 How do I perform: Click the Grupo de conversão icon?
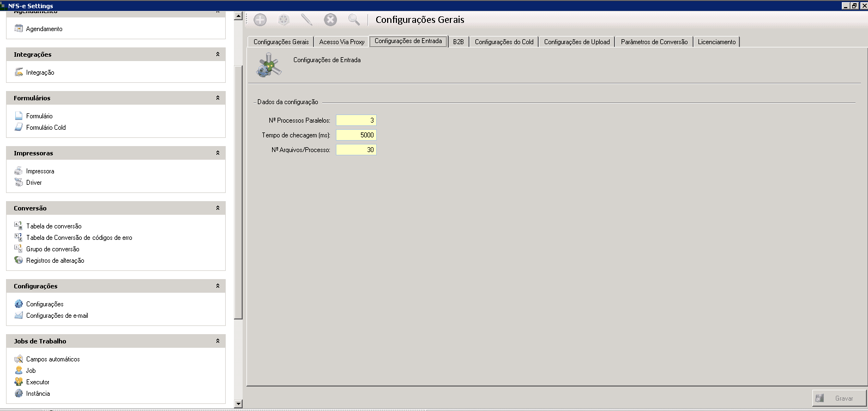coord(19,249)
